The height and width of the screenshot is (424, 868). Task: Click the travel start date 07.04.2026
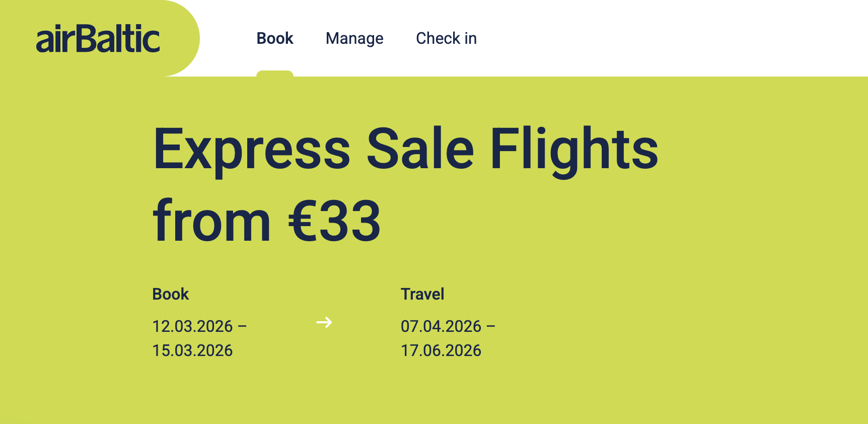point(441,326)
